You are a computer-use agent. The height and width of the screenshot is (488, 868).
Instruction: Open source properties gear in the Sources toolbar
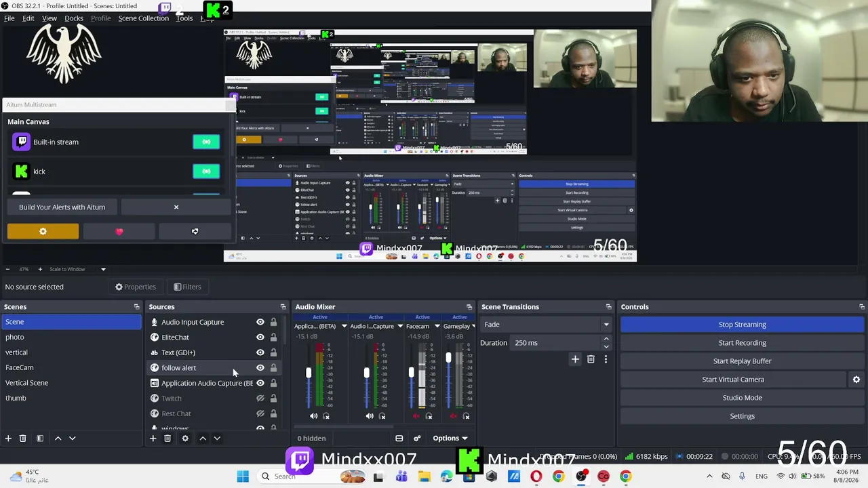coord(185,439)
